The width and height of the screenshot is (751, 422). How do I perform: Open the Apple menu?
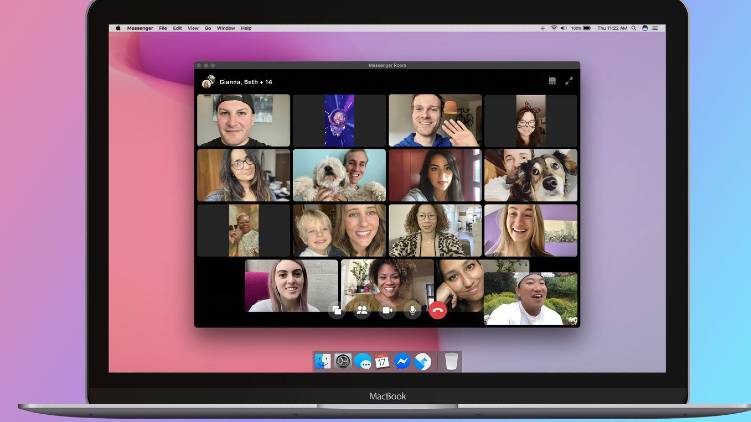point(118,28)
